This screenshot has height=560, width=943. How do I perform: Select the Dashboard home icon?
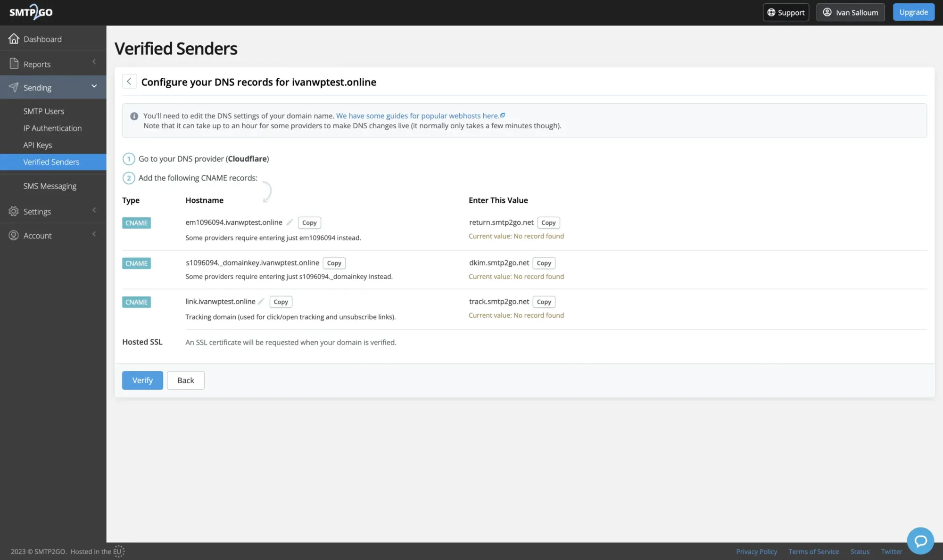(x=14, y=38)
